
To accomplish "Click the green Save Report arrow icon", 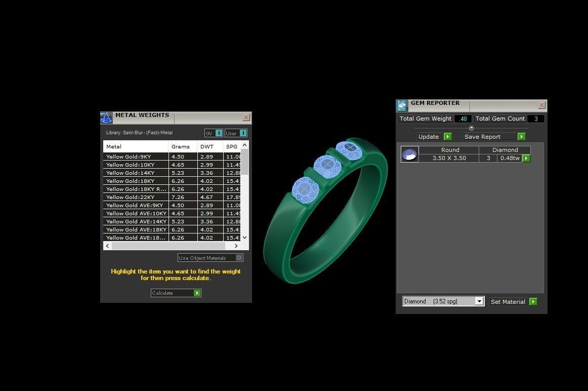I will (521, 137).
